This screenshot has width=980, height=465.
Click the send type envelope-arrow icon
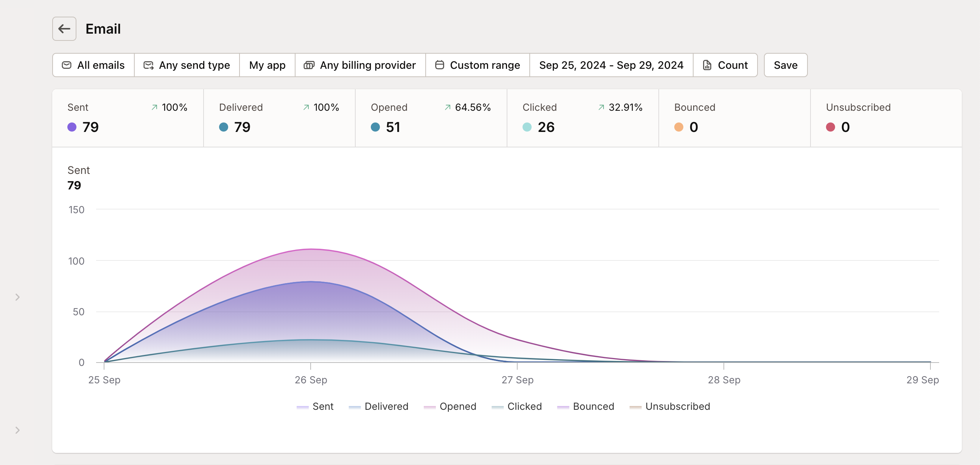click(x=148, y=65)
